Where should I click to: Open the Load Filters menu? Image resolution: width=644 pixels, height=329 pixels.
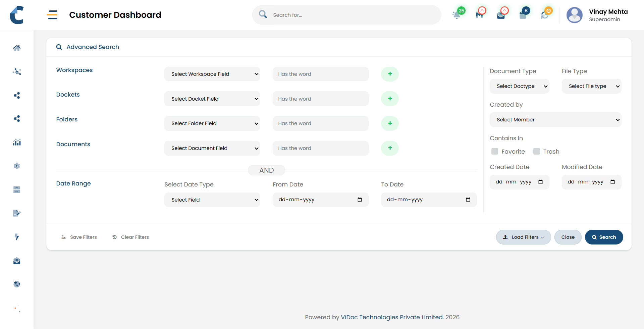click(x=523, y=237)
